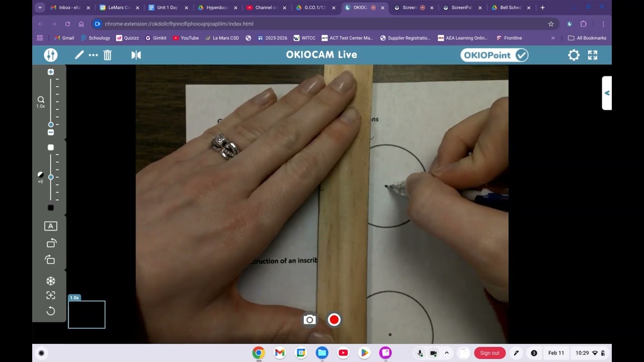644x362 pixels.
Task: Switch to the Inbox Gmail tab
Action: pos(69,8)
